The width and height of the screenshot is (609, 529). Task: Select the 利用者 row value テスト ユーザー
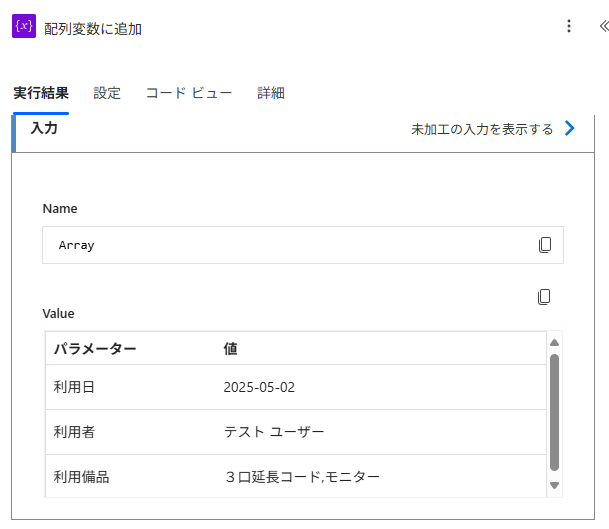coord(274,432)
